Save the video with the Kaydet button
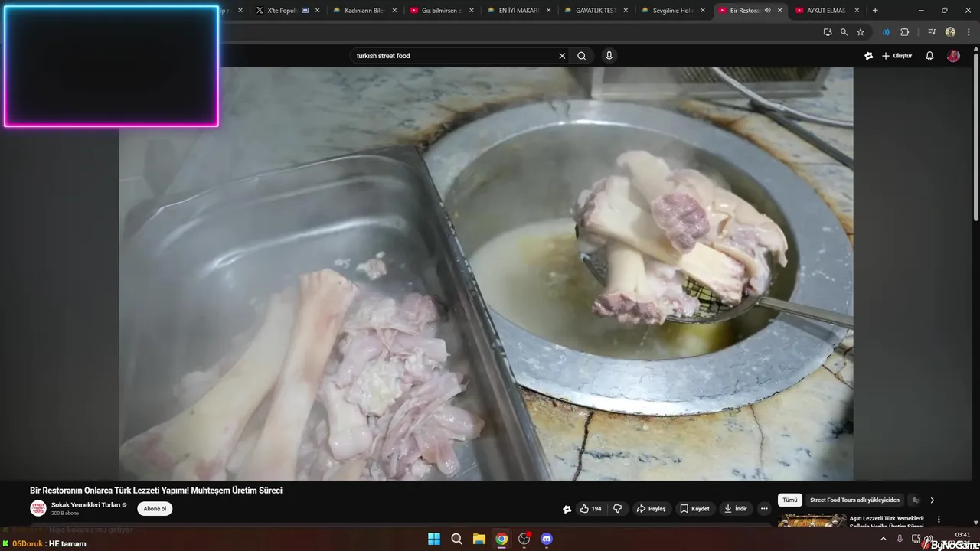Screen dimensions: 980x551 [695, 509]
